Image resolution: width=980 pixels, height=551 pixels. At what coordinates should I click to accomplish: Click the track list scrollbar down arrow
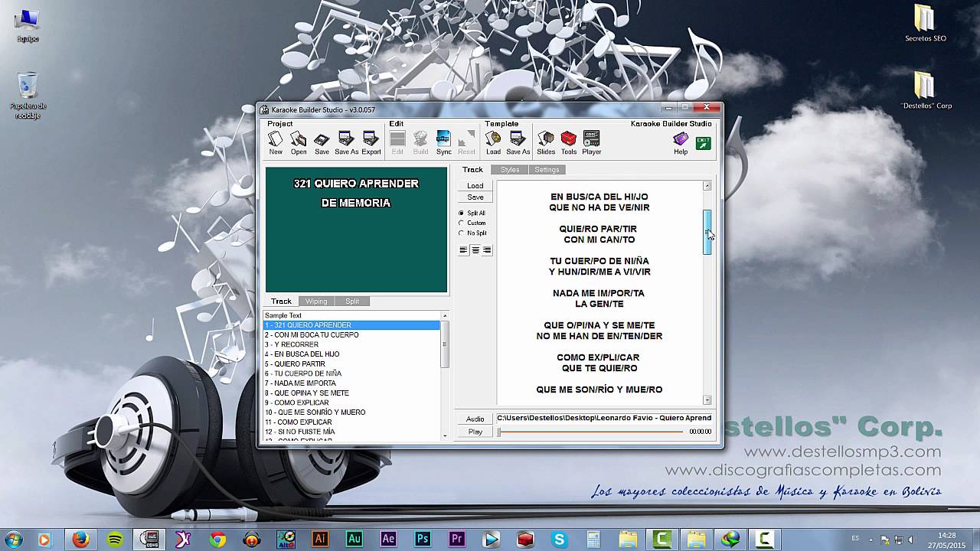click(x=445, y=435)
